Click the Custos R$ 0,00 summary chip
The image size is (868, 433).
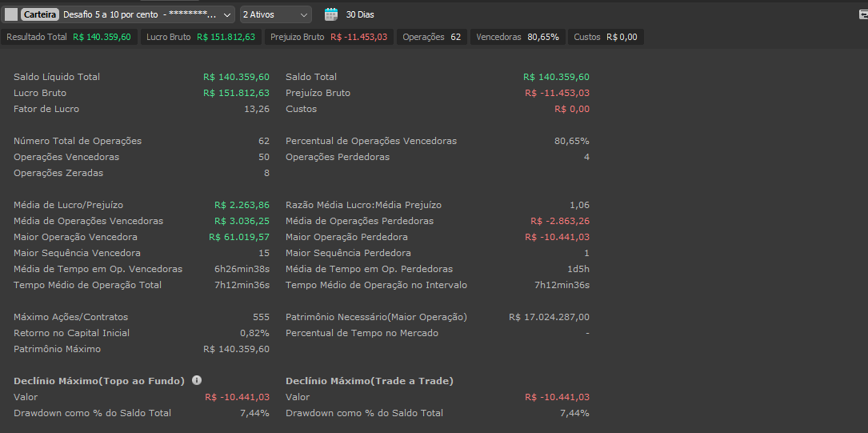pos(606,37)
